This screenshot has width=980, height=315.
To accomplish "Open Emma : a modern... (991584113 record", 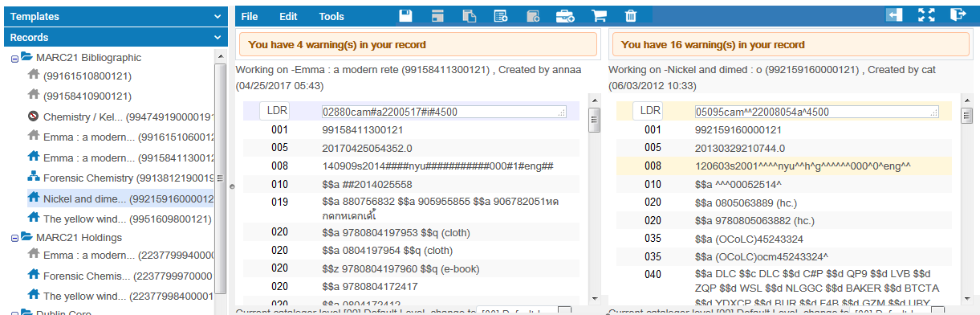I will [x=128, y=157].
